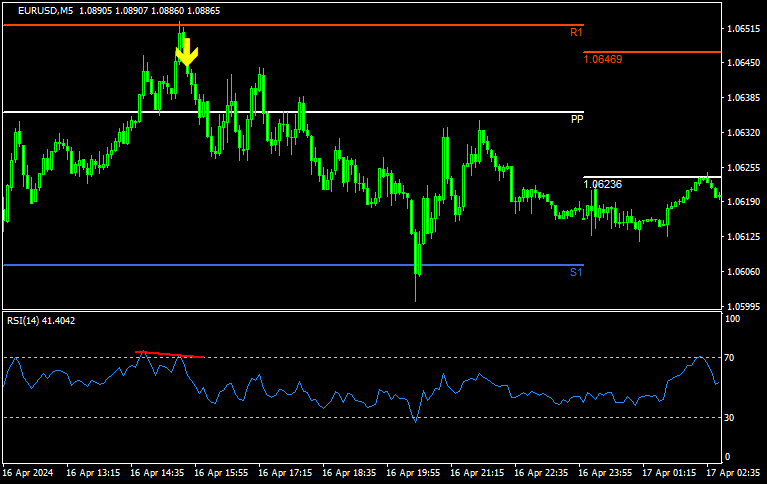Select the R1 resistance label

point(576,33)
